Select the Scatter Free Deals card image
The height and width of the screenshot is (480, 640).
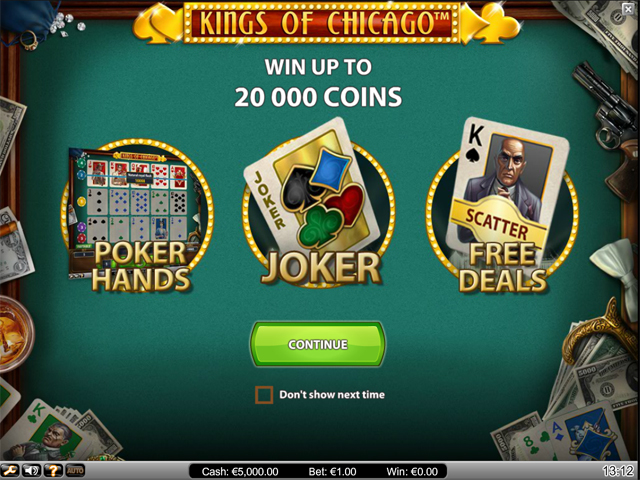click(507, 190)
